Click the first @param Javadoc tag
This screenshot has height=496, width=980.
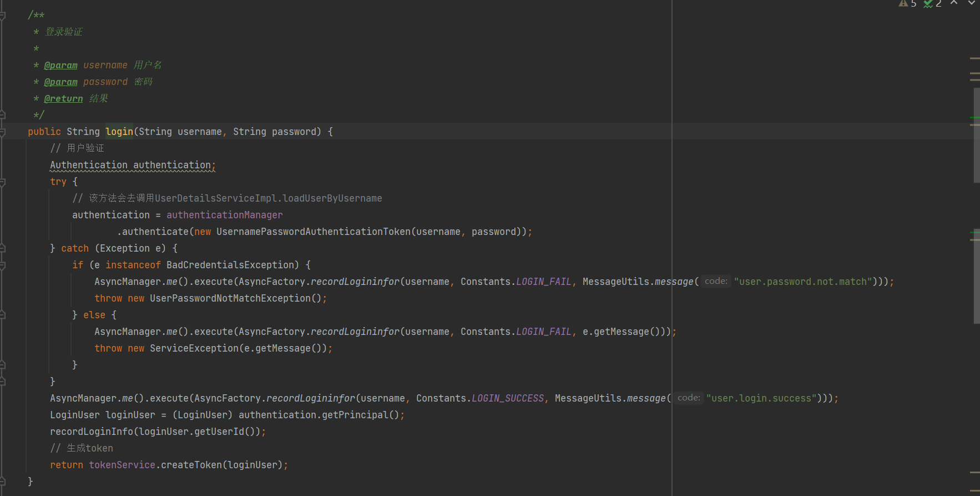coord(60,66)
